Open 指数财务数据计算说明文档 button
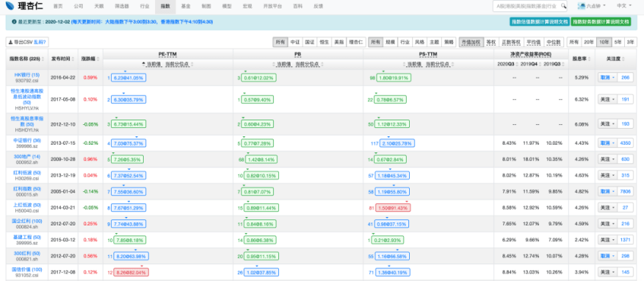This screenshot has height=281, width=644. 601,21
